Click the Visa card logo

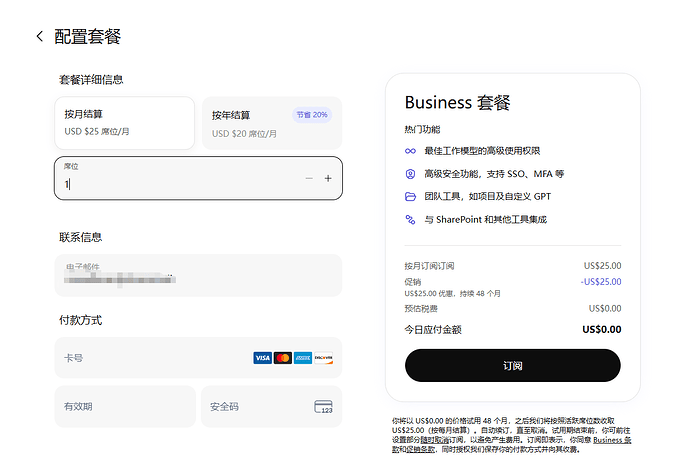click(x=262, y=358)
